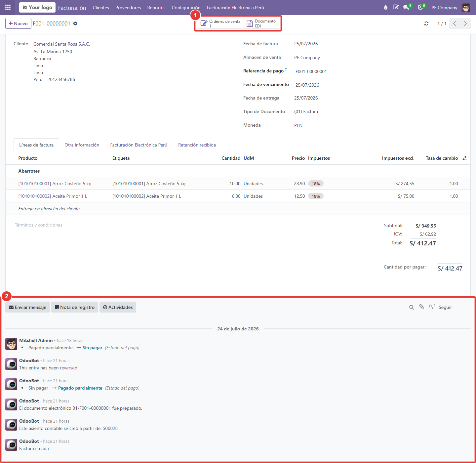The image size is (476, 463).
Task: Switch to the Retención recibida tab
Action: pyautogui.click(x=197, y=145)
